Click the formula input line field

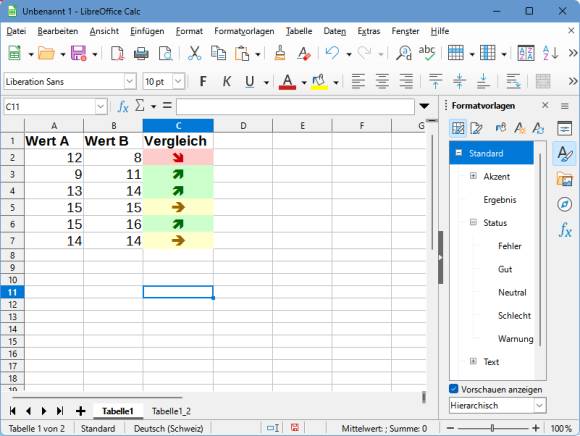click(295, 107)
